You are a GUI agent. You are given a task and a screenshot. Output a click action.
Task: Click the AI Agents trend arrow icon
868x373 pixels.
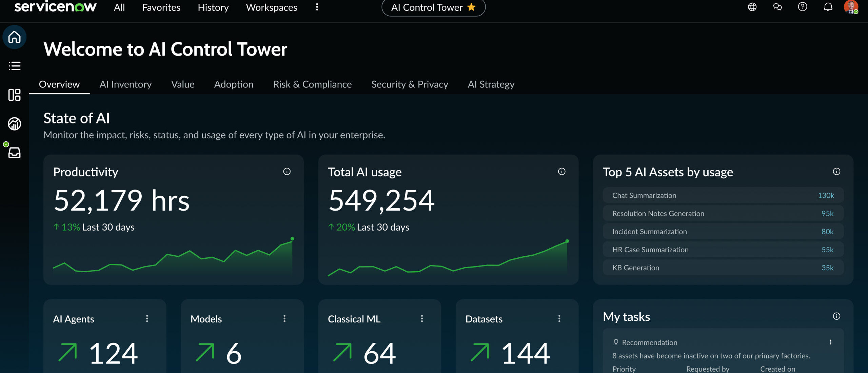[67, 352]
